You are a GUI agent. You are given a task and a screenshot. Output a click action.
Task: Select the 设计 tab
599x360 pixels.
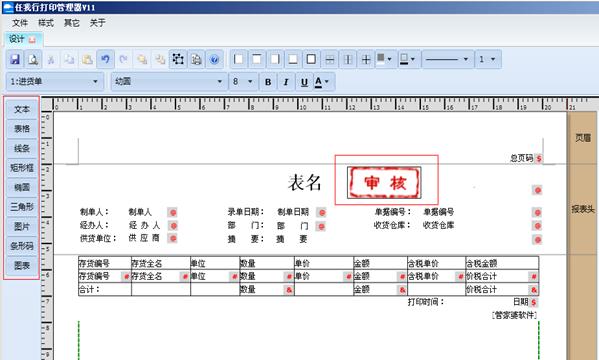click(23, 39)
